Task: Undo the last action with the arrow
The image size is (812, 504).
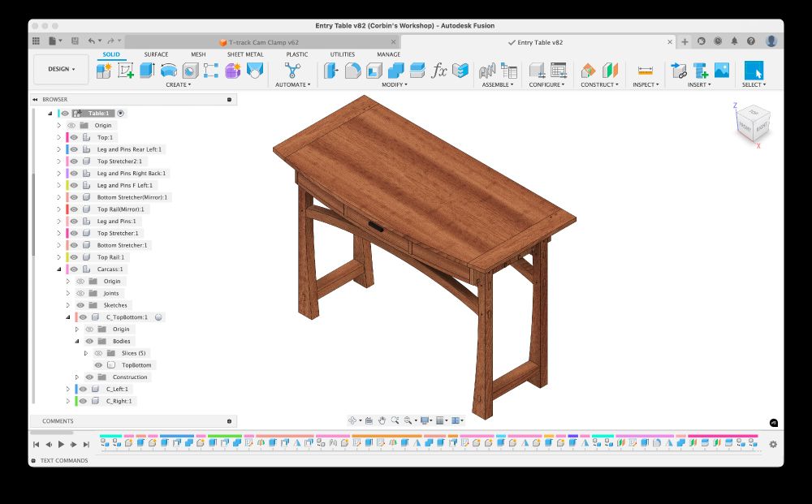Action: (92, 41)
